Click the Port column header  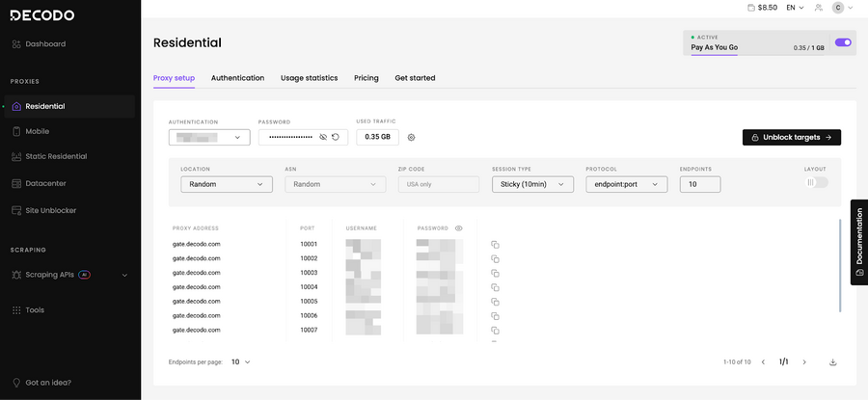pos(308,227)
